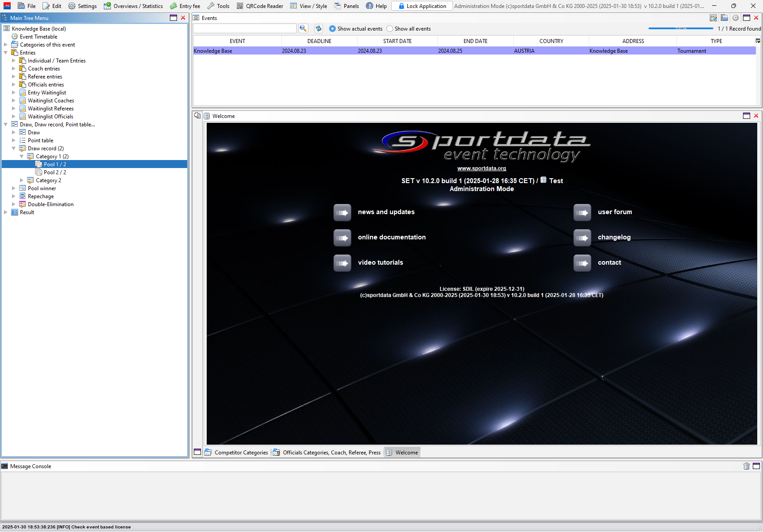Click the news and updates arrow icon
This screenshot has height=532, width=763.
tap(342, 212)
